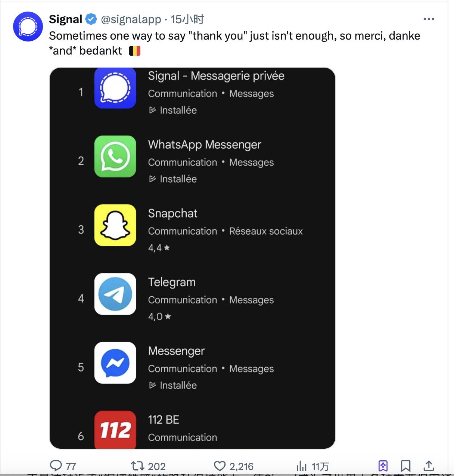Click the Signal profile avatar
Image resolution: width=454 pixels, height=476 pixels.
tap(28, 27)
